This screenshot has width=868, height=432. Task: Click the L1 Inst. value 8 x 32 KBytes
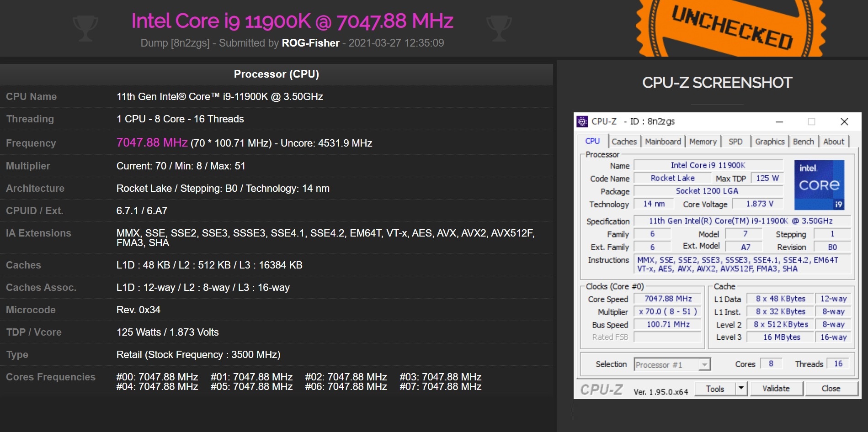[x=780, y=311]
